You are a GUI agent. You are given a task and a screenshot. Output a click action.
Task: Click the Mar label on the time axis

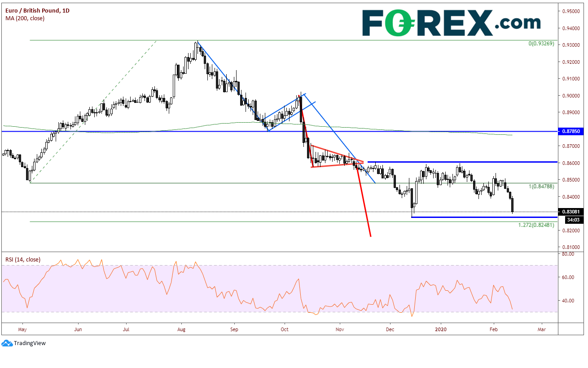click(x=542, y=329)
